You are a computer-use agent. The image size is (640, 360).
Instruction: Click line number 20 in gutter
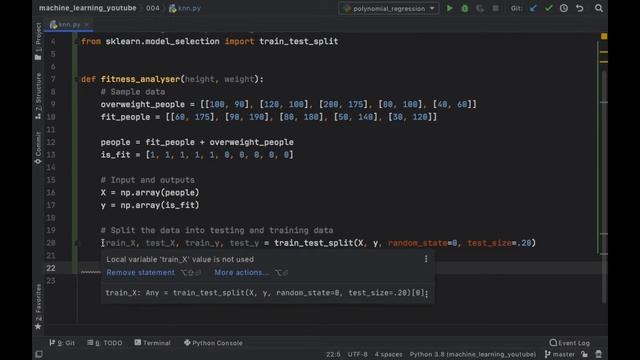(51, 243)
